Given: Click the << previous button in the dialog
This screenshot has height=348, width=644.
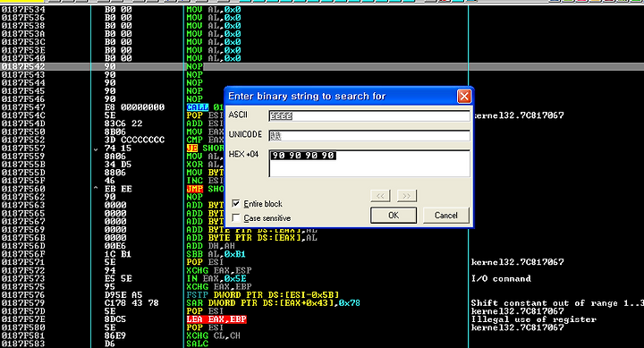Looking at the screenshot, I should 380,196.
